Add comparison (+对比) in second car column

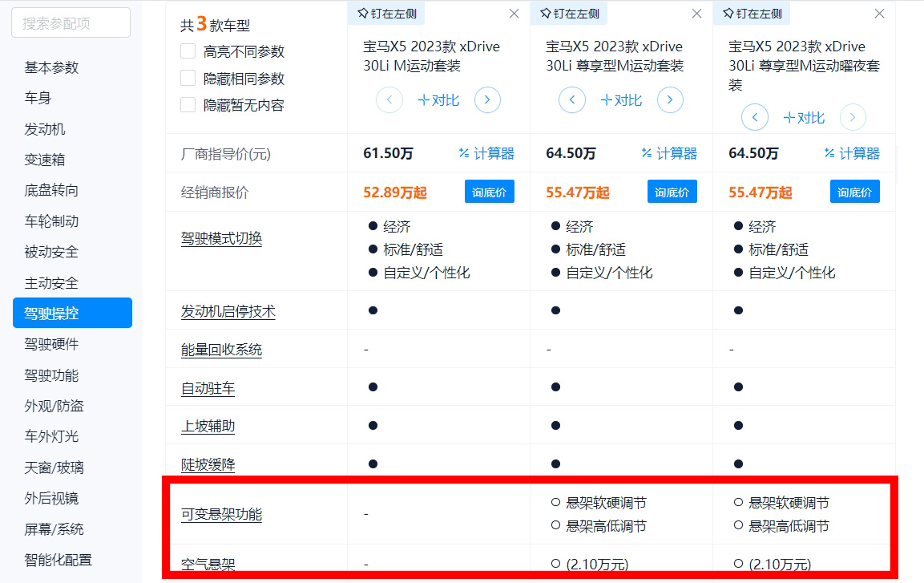(x=621, y=100)
